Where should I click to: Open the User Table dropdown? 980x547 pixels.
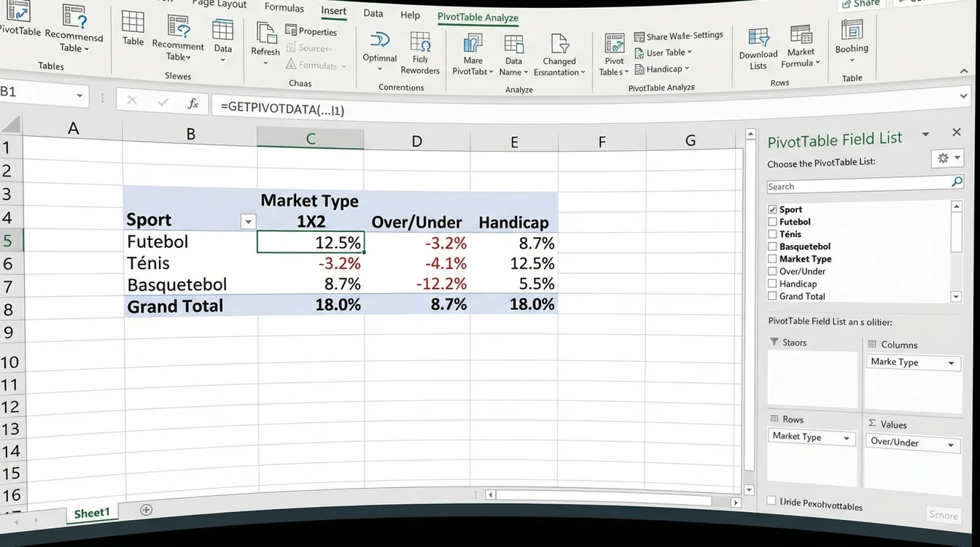(x=663, y=53)
